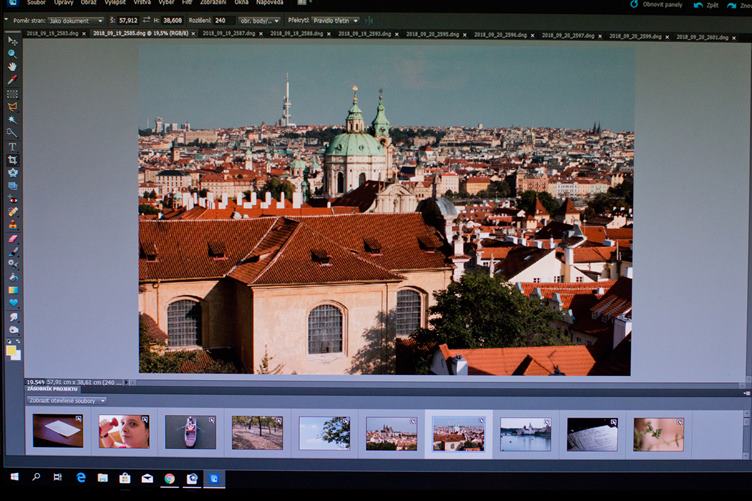Select the Type (T) tool
The width and height of the screenshot is (752, 501).
[12, 147]
